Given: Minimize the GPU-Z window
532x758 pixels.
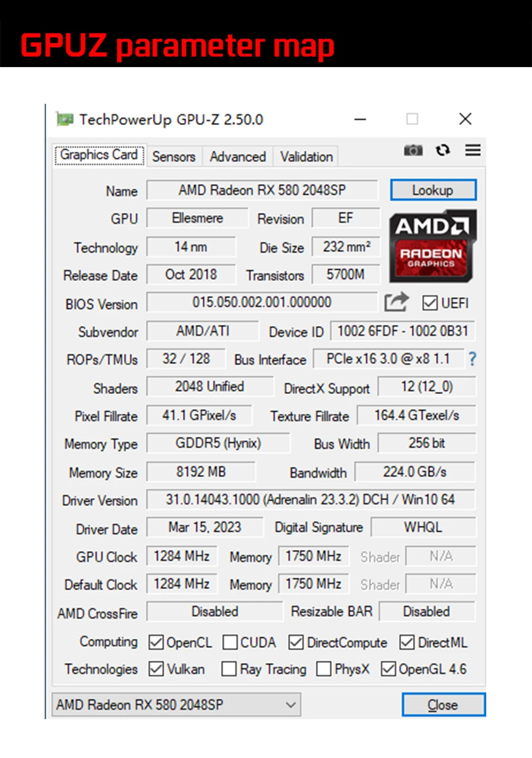Looking at the screenshot, I should tap(360, 119).
